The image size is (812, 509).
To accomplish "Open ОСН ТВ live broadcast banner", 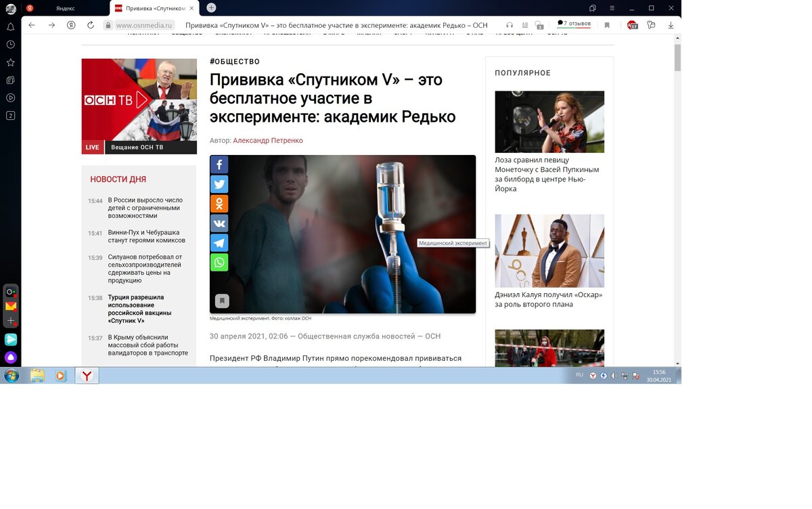I will (139, 99).
